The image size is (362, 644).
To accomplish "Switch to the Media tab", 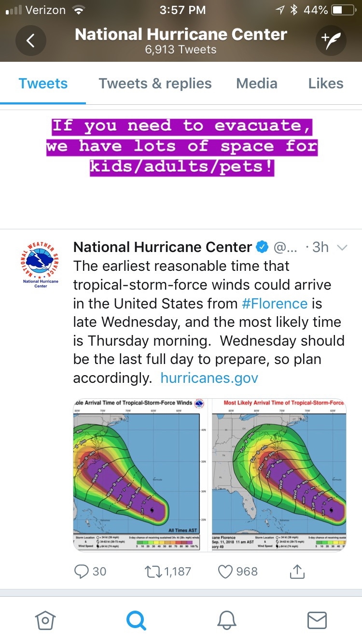I will click(257, 84).
